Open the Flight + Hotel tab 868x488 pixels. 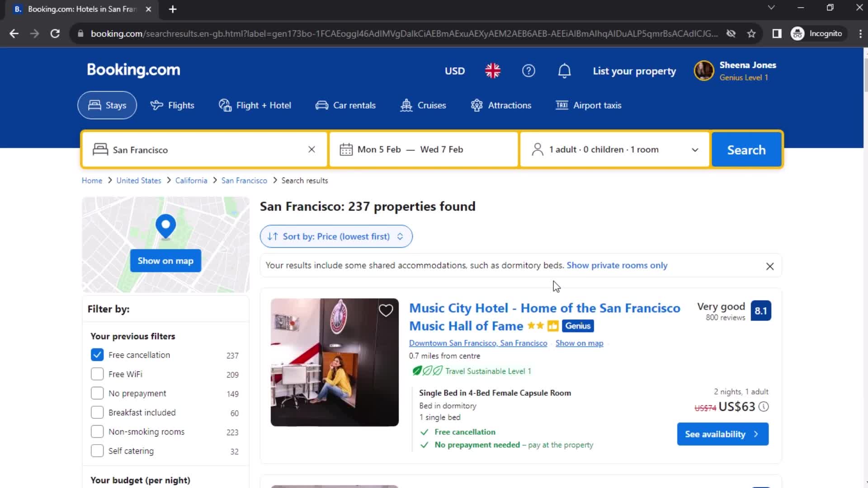(x=255, y=105)
